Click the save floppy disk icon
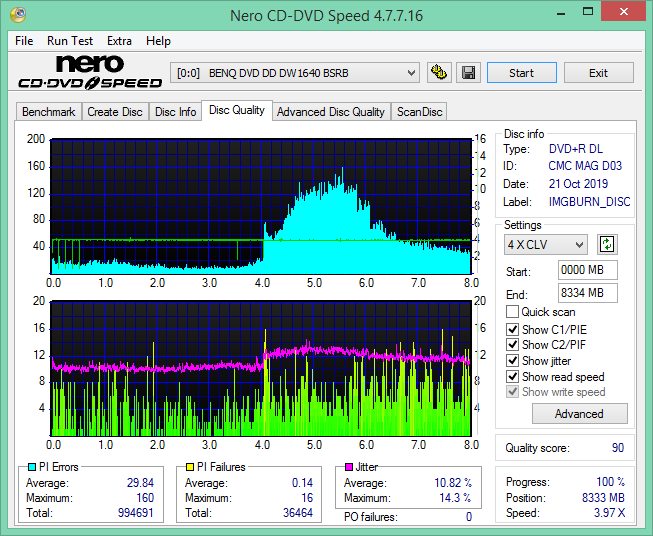 point(469,73)
